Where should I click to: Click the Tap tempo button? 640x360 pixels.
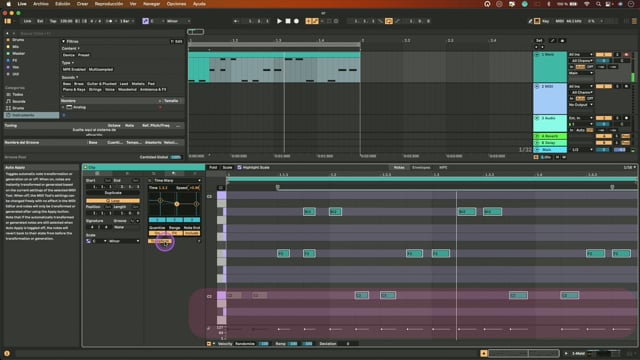click(53, 21)
